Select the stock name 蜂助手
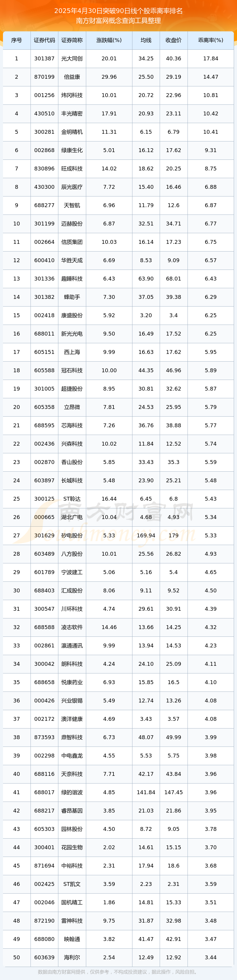The height and width of the screenshot is (980, 237). (72, 297)
